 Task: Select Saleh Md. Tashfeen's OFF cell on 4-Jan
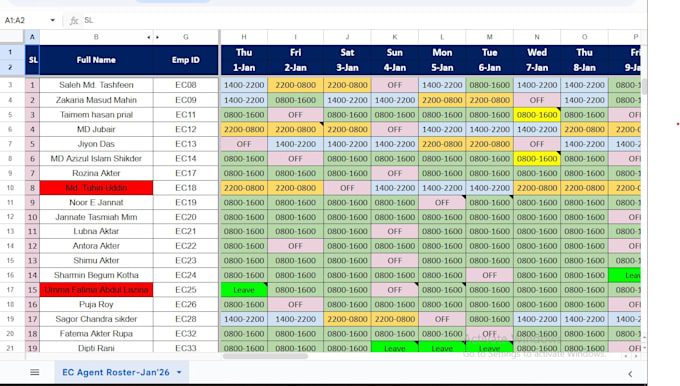pyautogui.click(x=395, y=85)
